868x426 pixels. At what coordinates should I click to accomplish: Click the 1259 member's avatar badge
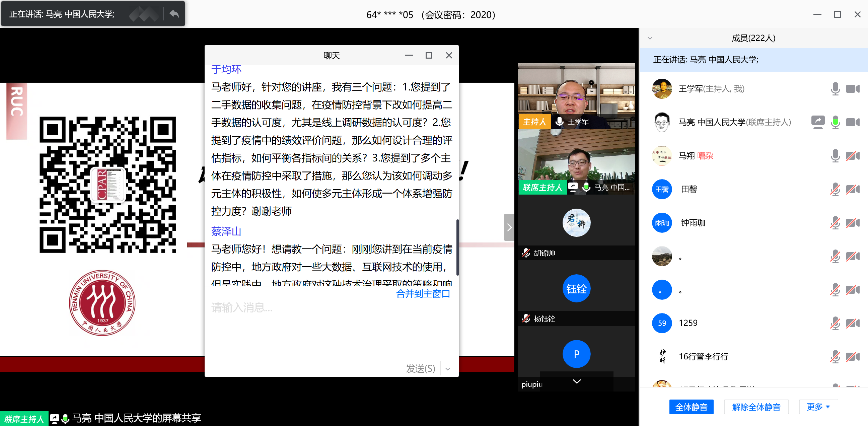(661, 323)
